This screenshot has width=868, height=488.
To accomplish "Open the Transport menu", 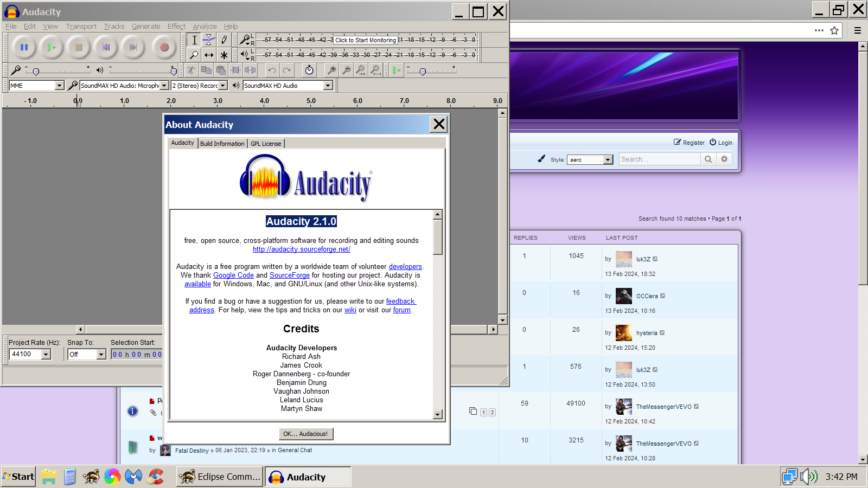I will click(81, 26).
